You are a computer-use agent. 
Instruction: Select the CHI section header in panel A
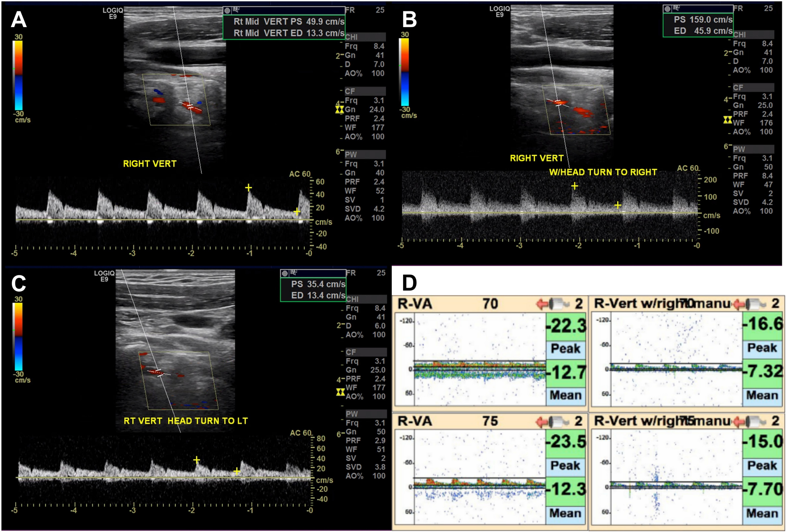click(365, 37)
